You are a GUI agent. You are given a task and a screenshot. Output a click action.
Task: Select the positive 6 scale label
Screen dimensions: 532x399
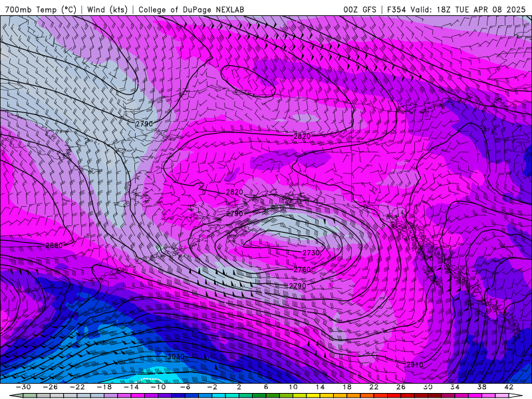coord(266,387)
